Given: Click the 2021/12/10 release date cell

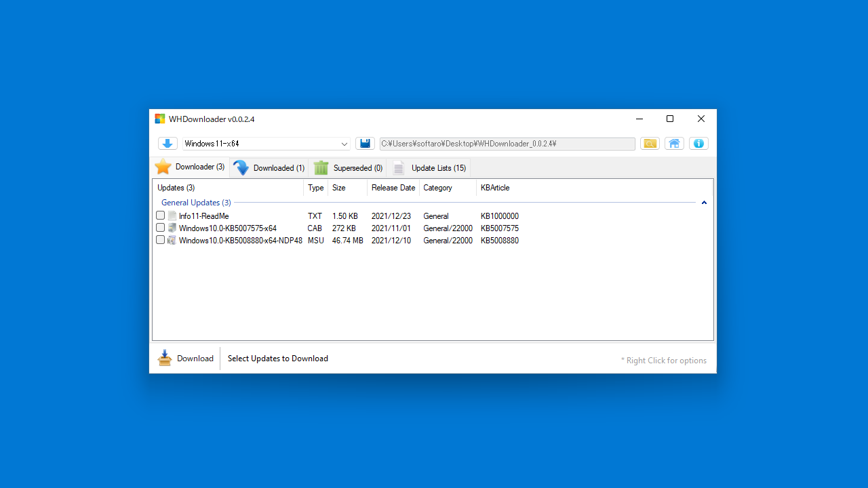Looking at the screenshot, I should (x=391, y=241).
